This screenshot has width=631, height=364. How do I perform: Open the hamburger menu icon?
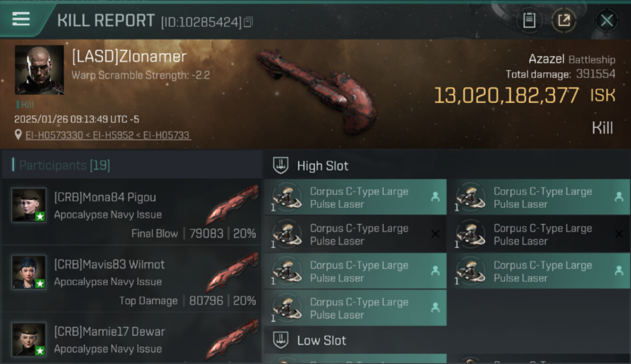pyautogui.click(x=21, y=19)
